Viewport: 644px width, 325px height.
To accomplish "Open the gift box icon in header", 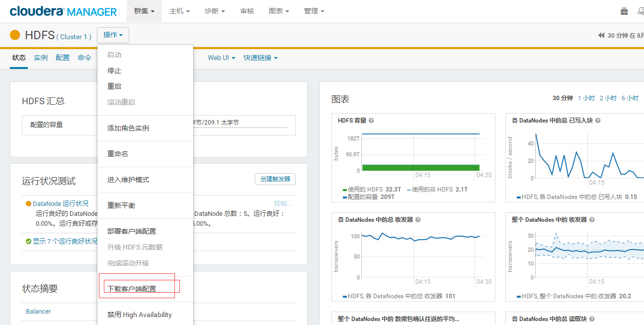I will pyautogui.click(x=624, y=11).
